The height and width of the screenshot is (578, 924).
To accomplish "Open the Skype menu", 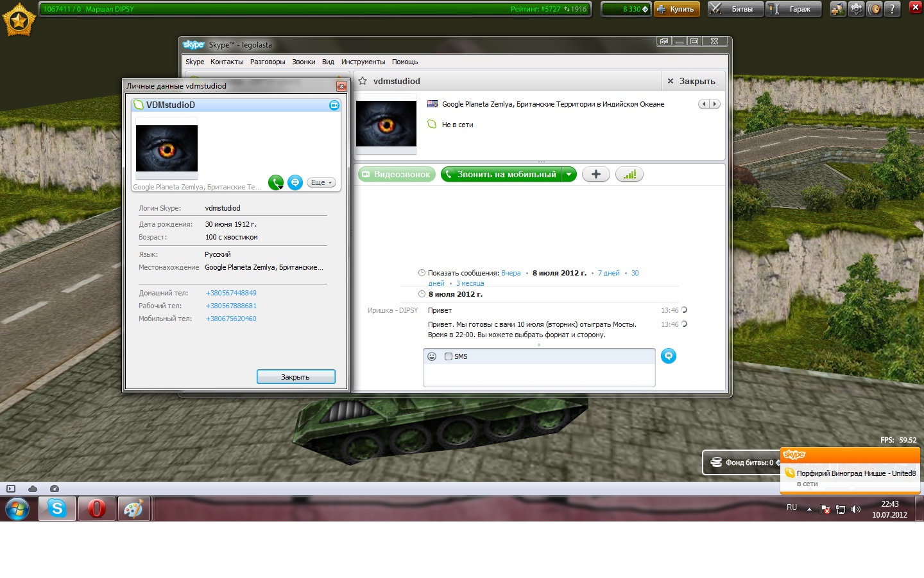I will [194, 62].
